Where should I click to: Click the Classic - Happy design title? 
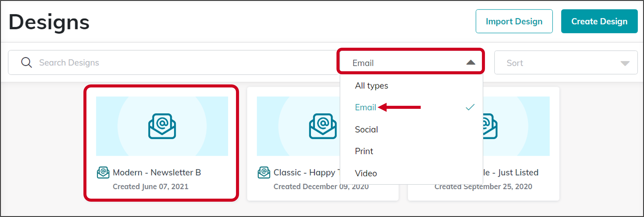[x=307, y=173]
